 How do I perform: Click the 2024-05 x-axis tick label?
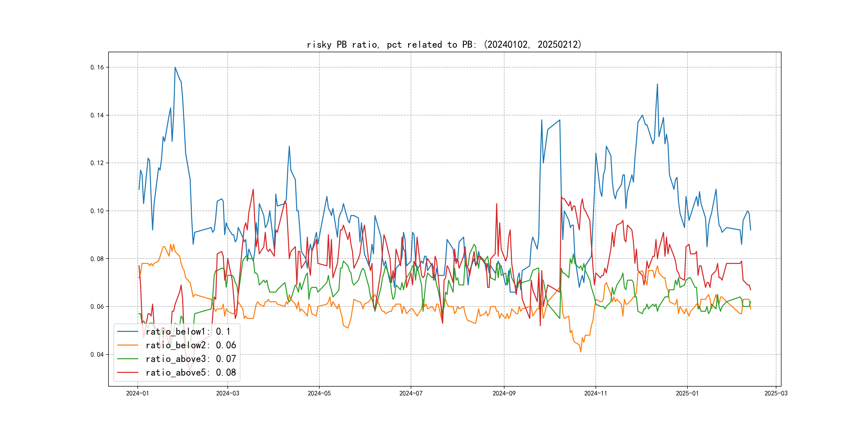319,393
